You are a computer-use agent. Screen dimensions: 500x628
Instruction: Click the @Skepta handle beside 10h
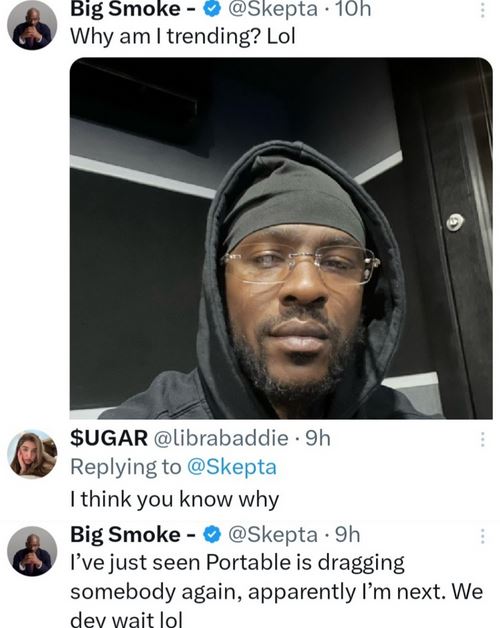pyautogui.click(x=273, y=9)
